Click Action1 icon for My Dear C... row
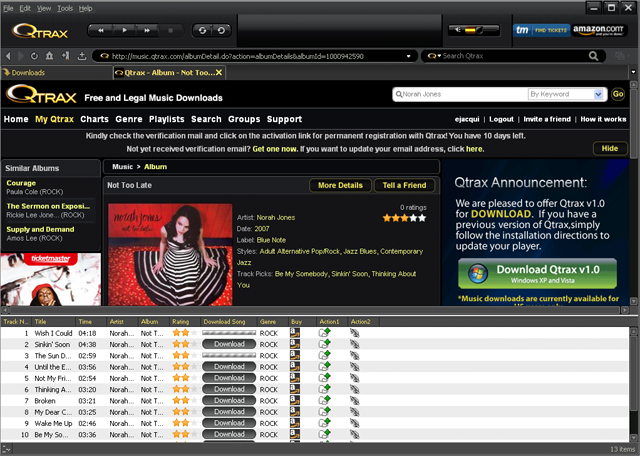This screenshot has height=456, width=640. 324,412
